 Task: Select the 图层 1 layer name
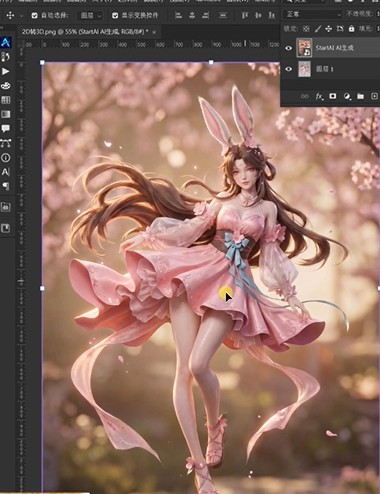click(x=324, y=69)
